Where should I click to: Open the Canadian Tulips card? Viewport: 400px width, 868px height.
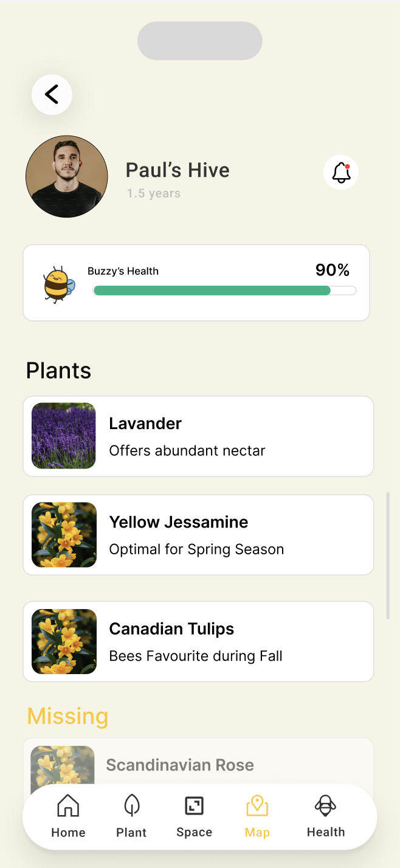(198, 641)
